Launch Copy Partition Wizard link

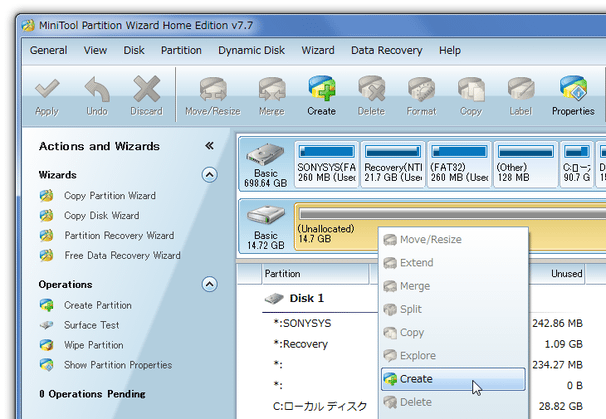[110, 196]
